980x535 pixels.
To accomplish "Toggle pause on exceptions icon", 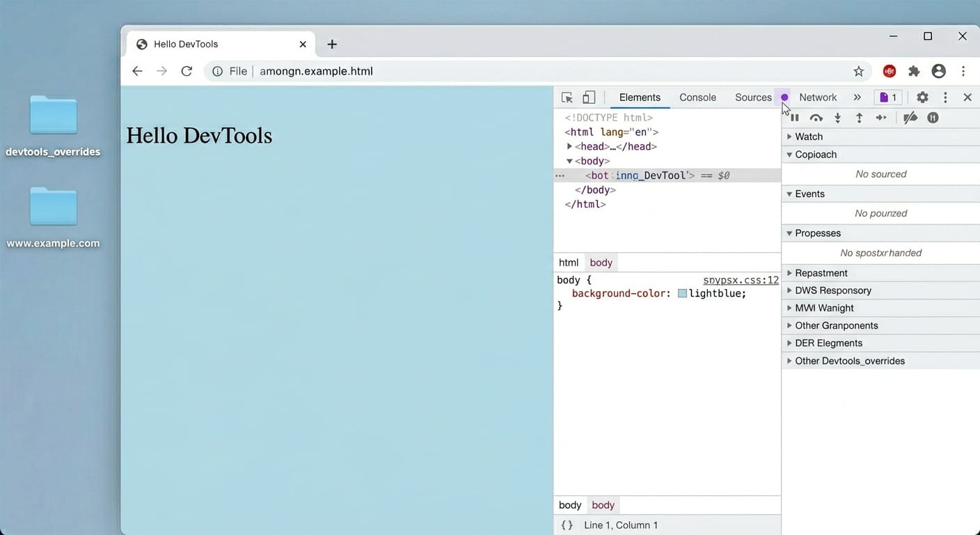I will 933,118.
